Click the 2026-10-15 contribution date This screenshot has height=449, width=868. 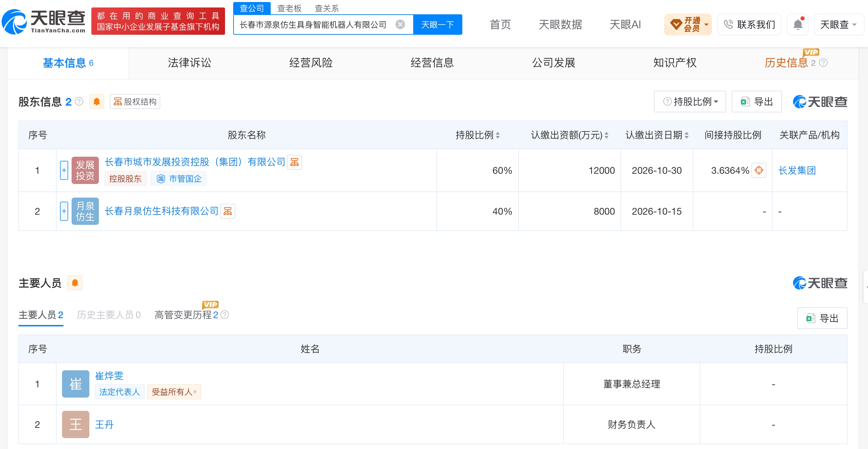(657, 211)
